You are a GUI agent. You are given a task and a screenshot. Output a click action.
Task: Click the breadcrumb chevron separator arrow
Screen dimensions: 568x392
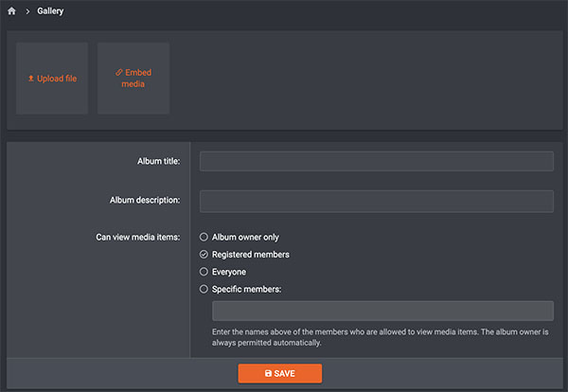pyautogui.click(x=27, y=11)
